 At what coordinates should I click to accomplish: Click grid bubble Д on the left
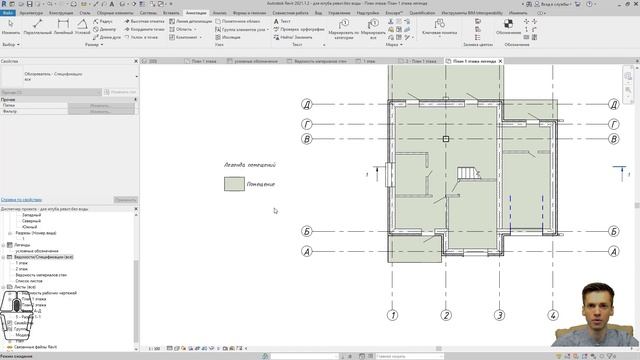coord(307,104)
